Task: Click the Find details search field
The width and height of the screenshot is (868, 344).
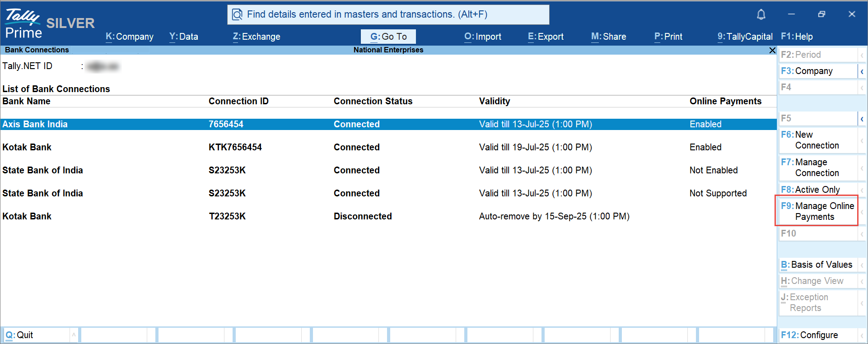Action: pos(388,14)
